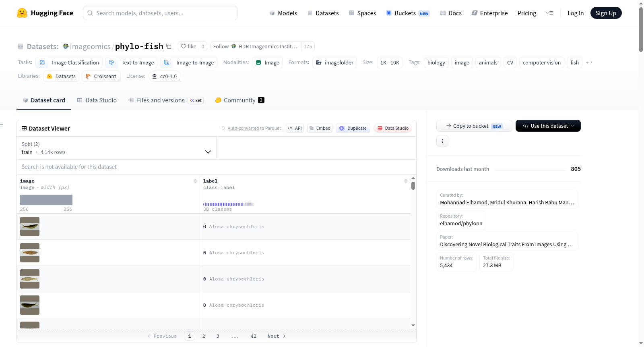
Task: Open the Datasets navigation link
Action: 323,13
